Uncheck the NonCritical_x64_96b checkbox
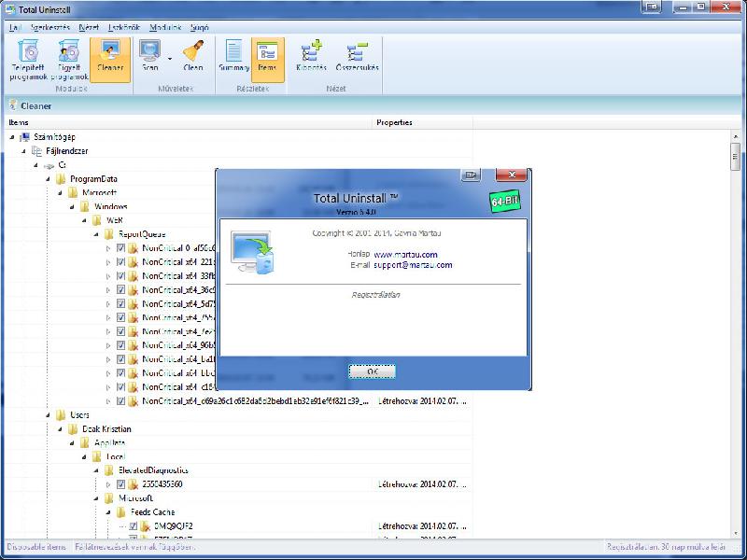The image size is (747, 560). coord(120,345)
